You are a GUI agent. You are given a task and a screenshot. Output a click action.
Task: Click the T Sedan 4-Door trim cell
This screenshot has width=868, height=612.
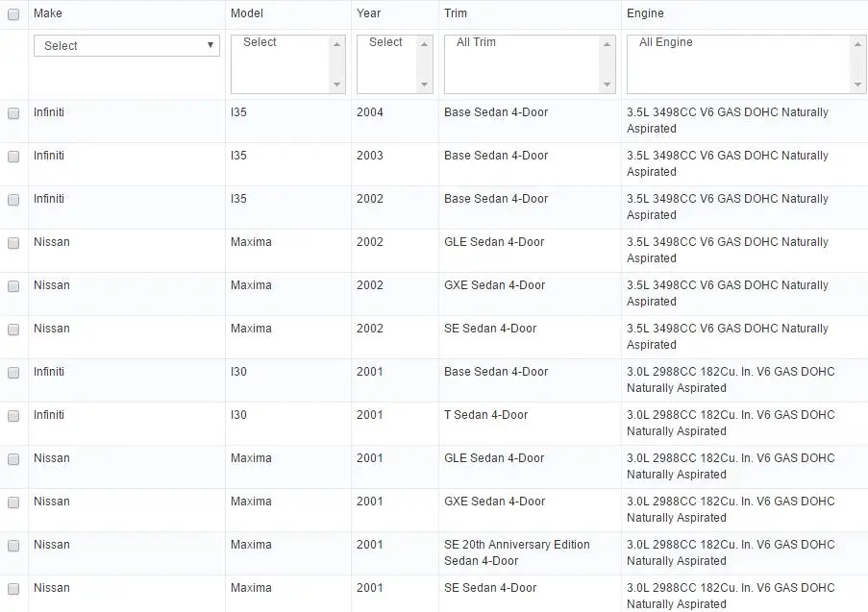point(486,414)
